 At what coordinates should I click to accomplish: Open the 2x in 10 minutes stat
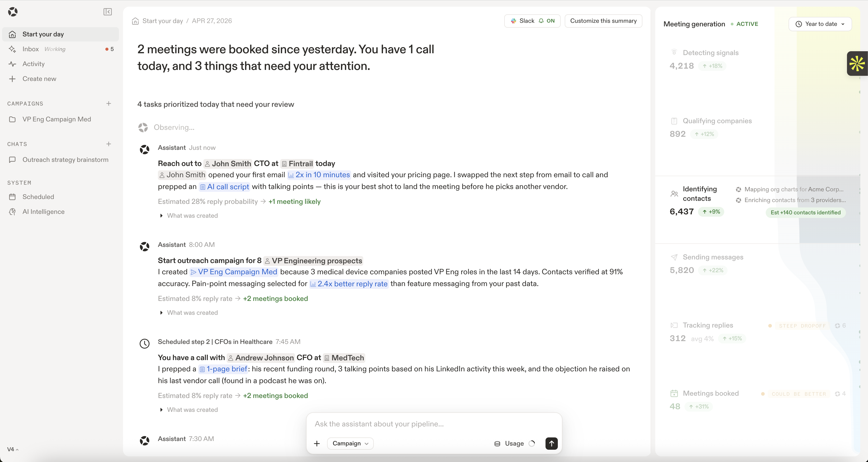319,175
